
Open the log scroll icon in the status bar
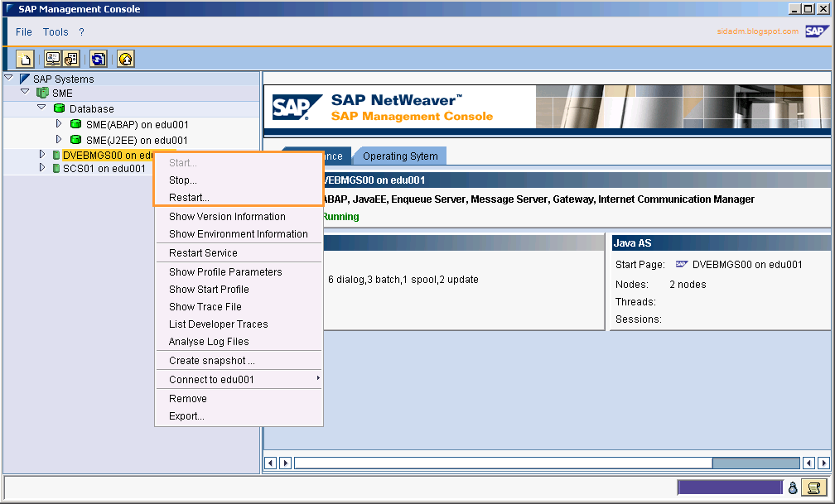pyautogui.click(x=813, y=487)
